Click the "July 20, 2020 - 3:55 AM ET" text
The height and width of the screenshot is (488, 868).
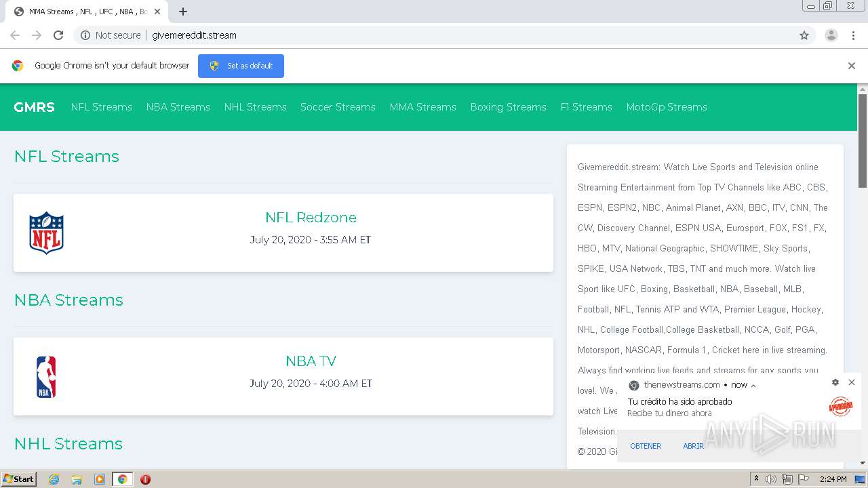coord(311,240)
